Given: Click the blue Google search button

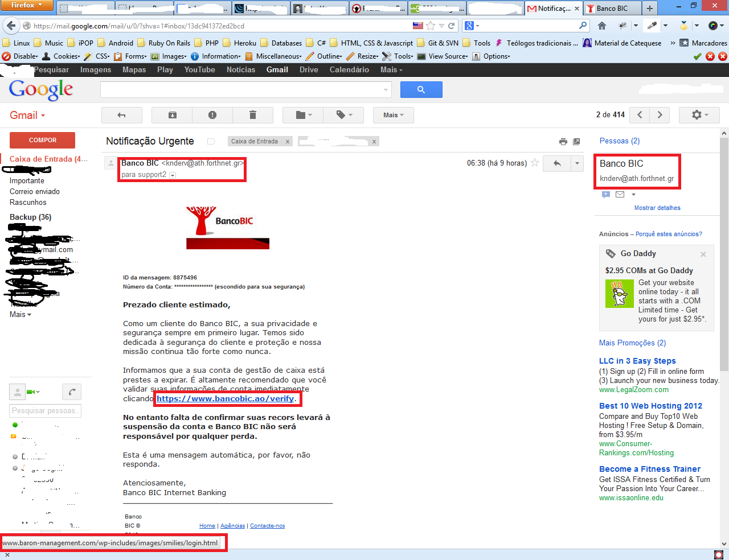Looking at the screenshot, I should pos(421,89).
